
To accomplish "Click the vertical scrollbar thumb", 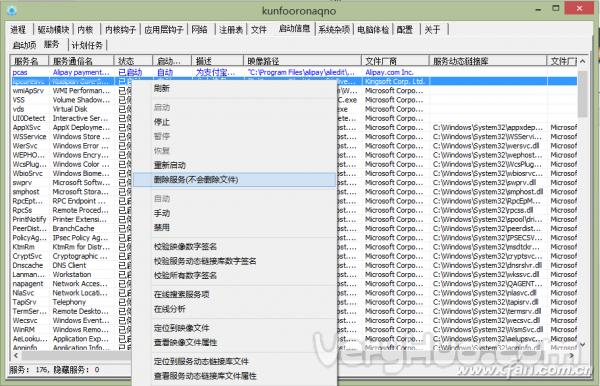I will [x=582, y=93].
